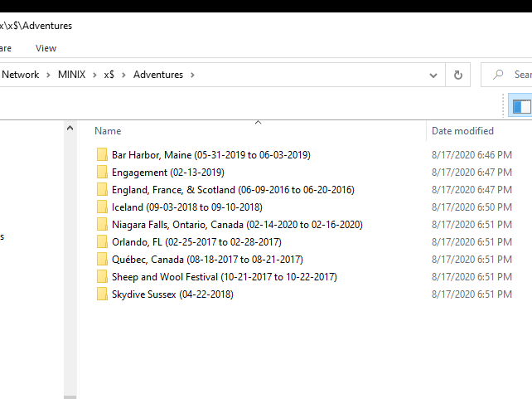Image resolution: width=532 pixels, height=399 pixels.
Task: Select the Sheep and Wool Festival folder icon
Action: (102, 277)
